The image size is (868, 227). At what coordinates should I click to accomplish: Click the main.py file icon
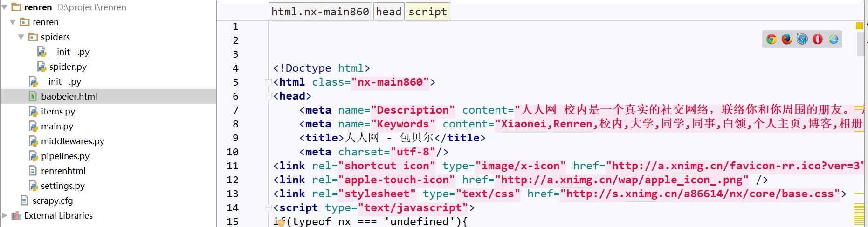tap(33, 126)
